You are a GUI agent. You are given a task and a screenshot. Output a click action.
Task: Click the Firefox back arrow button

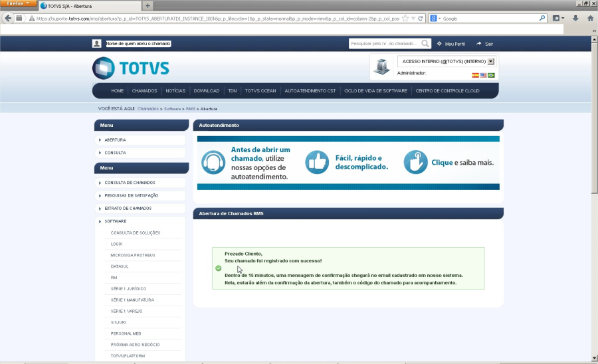click(8, 19)
